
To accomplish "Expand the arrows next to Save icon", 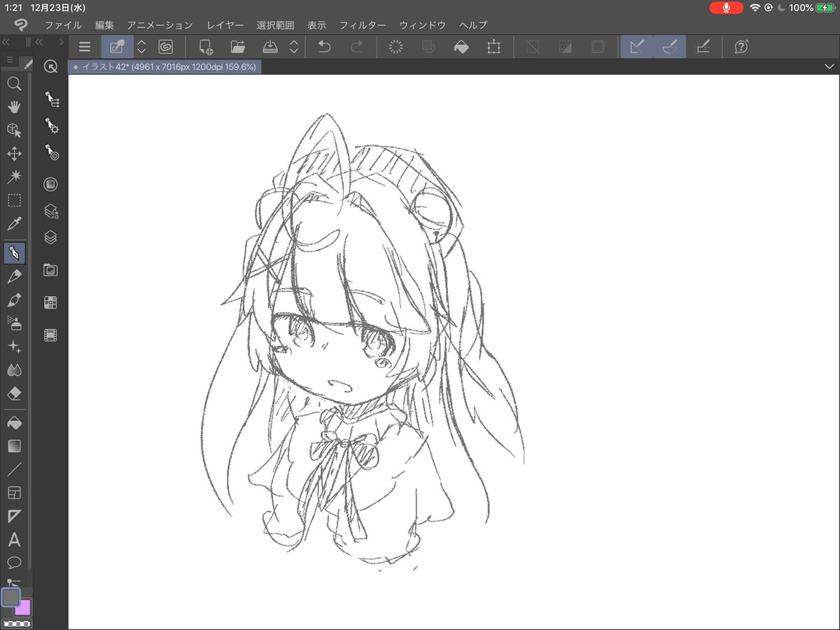I will [294, 47].
